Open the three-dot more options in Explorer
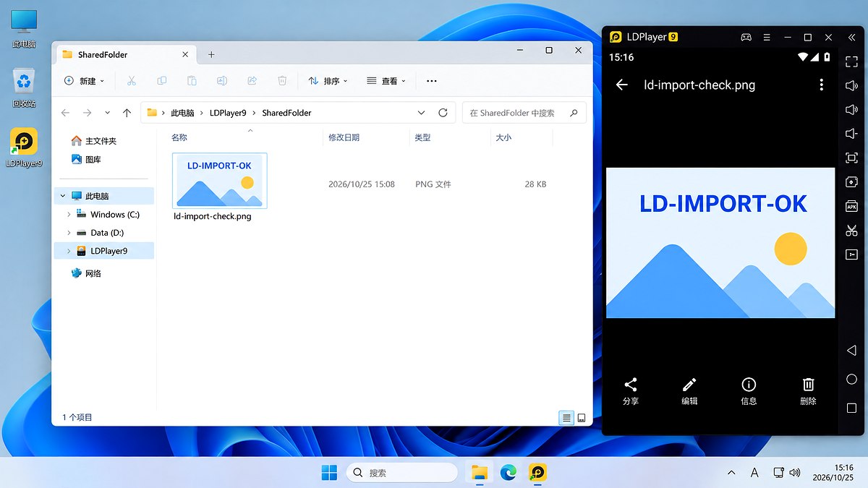The image size is (868, 488). [432, 81]
